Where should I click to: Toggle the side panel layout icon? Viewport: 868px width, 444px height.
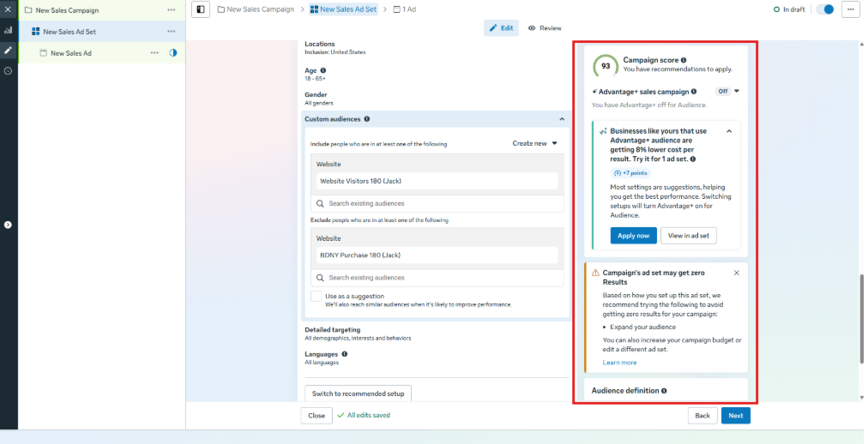tap(201, 9)
